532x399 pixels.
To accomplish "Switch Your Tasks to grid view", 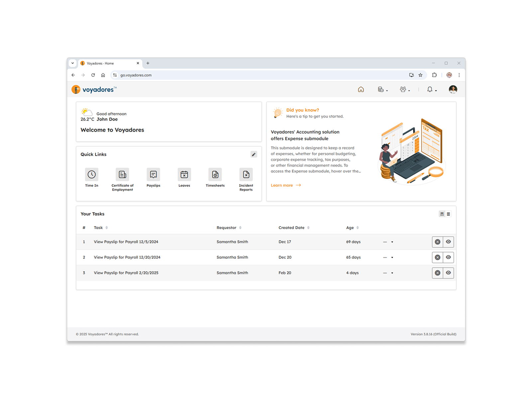I will tap(442, 214).
